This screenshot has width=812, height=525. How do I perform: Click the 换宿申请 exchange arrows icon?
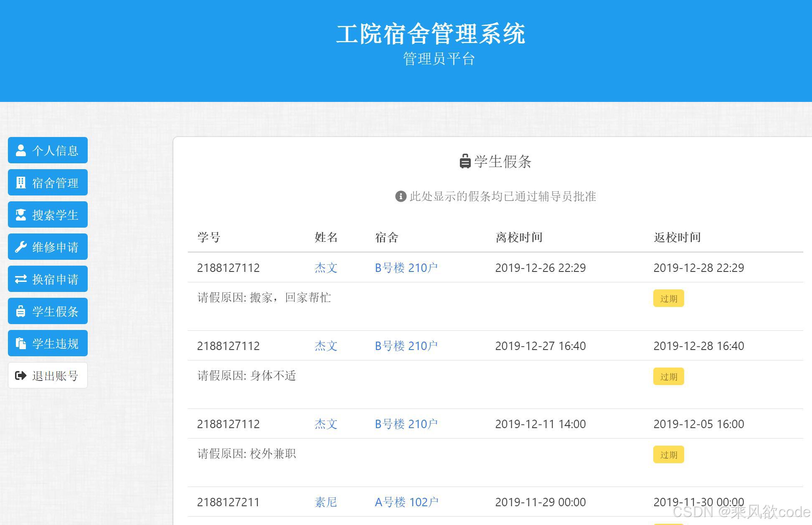[20, 279]
